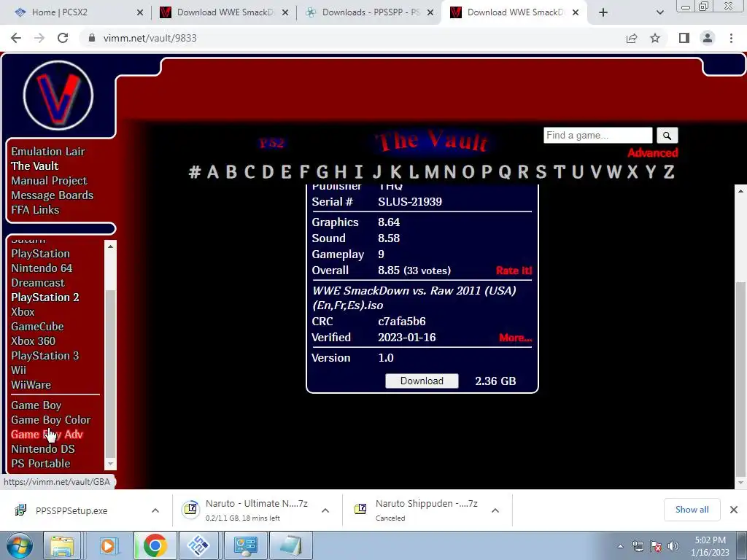The width and height of the screenshot is (747, 560).
Task: Select Game Boy Color in the console list
Action: (x=50, y=420)
